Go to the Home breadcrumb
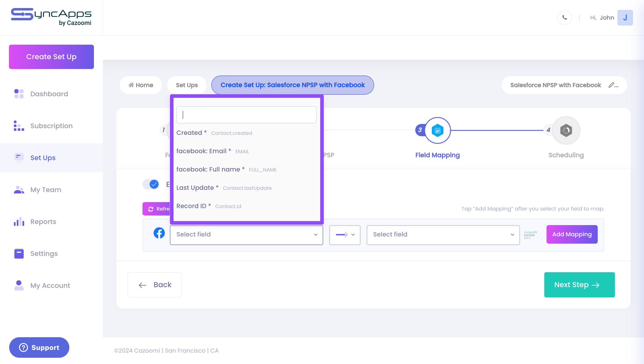644x364 pixels. (141, 85)
